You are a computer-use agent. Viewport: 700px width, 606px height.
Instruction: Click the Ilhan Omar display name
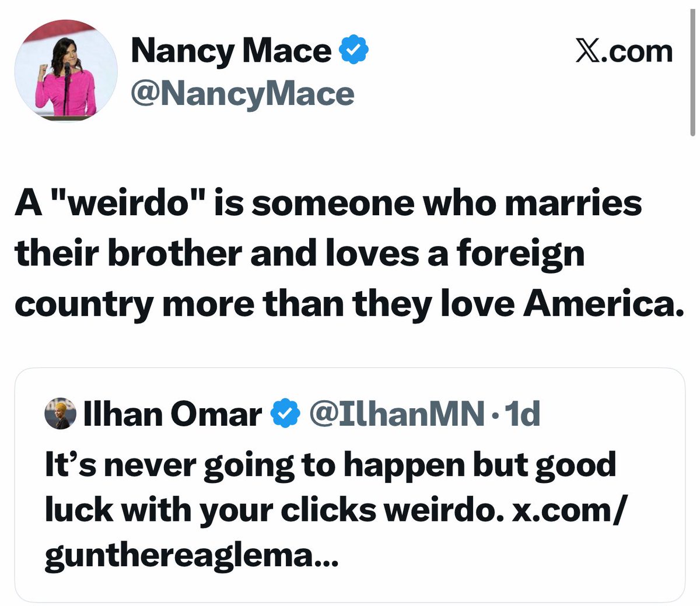pyautogui.click(x=173, y=414)
